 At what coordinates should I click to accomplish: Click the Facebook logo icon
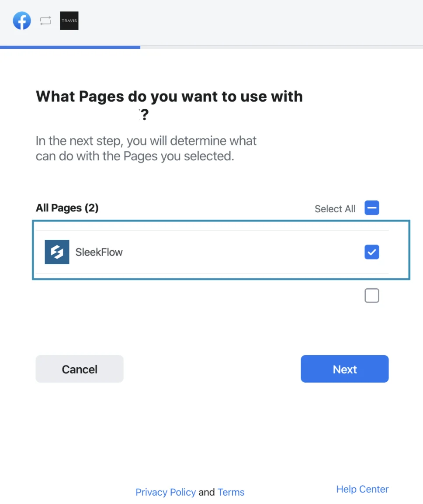point(22,21)
